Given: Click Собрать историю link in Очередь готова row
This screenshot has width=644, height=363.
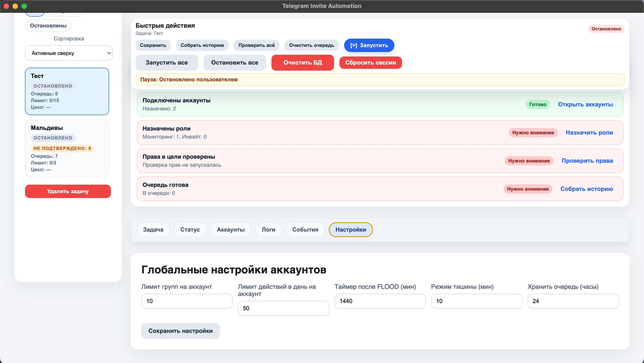Looking at the screenshot, I should click(587, 189).
